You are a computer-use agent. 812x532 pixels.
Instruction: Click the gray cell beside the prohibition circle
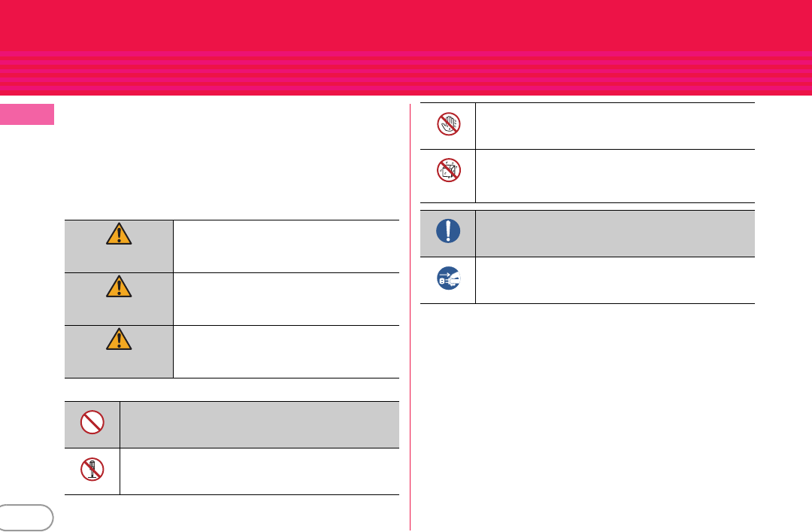(259, 424)
